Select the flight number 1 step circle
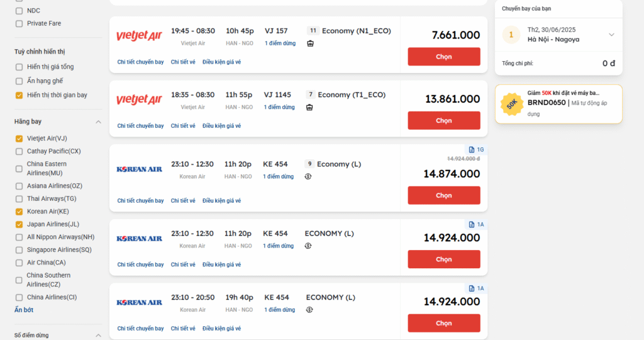The height and width of the screenshot is (340, 644). point(511,35)
